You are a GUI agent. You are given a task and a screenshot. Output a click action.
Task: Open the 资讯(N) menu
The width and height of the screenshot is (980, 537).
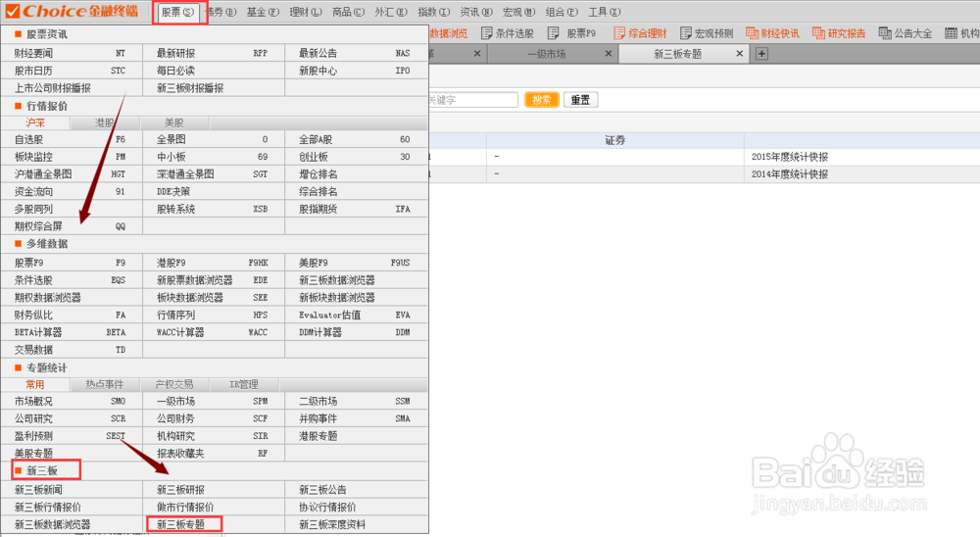[476, 12]
